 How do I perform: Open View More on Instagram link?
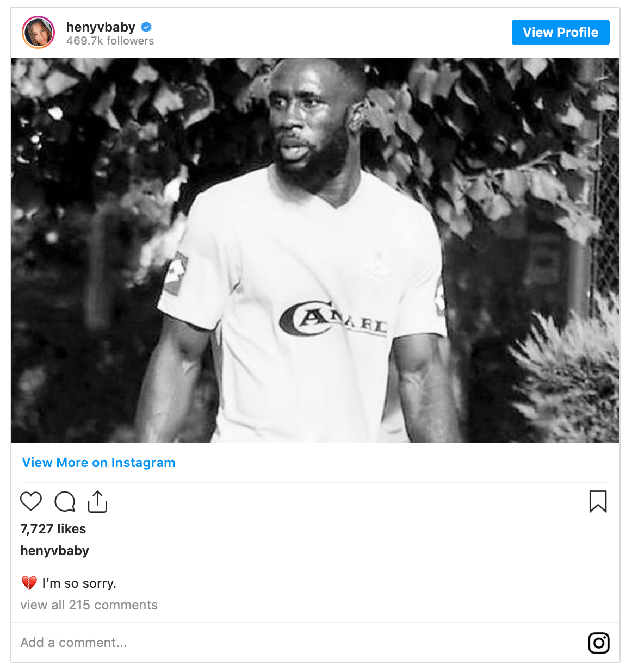pyautogui.click(x=98, y=463)
